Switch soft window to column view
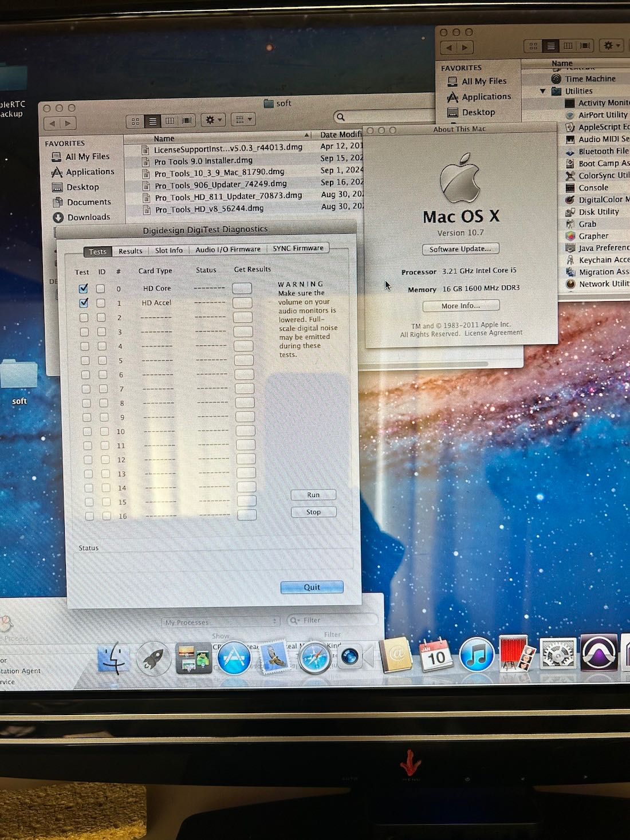 (170, 121)
